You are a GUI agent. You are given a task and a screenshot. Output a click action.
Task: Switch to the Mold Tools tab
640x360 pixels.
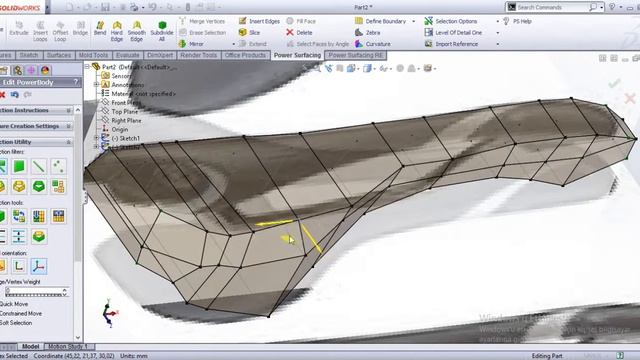pyautogui.click(x=93, y=55)
